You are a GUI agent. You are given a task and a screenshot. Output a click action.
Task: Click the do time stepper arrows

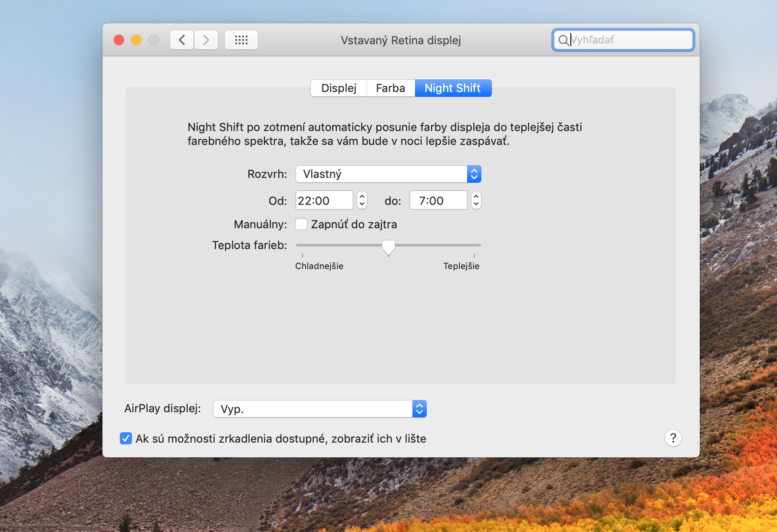click(x=476, y=200)
